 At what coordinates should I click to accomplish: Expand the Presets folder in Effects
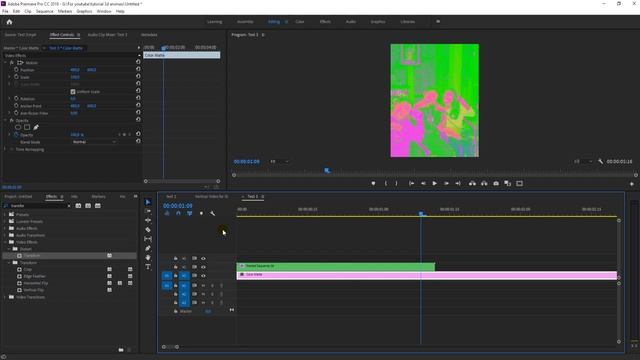coord(5,214)
